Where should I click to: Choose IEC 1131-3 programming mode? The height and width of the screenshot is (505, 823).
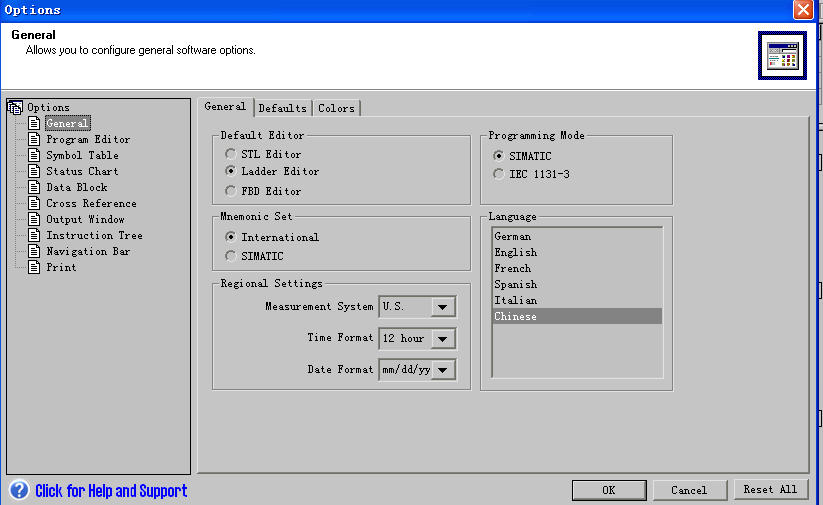(x=499, y=174)
